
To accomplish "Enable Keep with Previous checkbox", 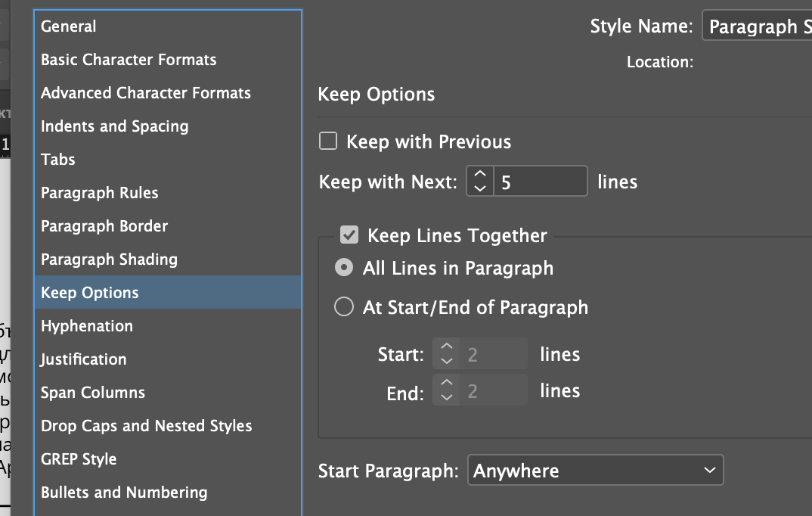I will click(x=327, y=141).
